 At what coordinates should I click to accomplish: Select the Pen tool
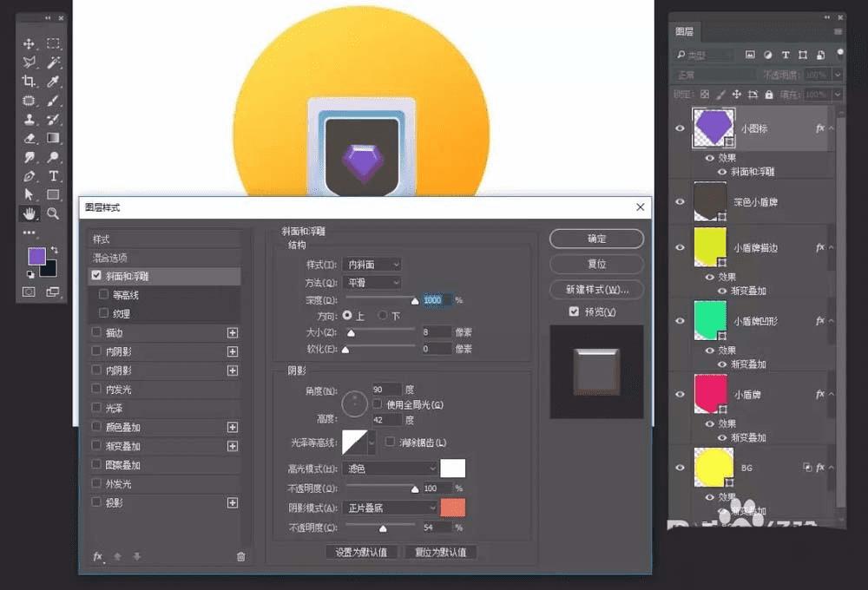click(29, 176)
